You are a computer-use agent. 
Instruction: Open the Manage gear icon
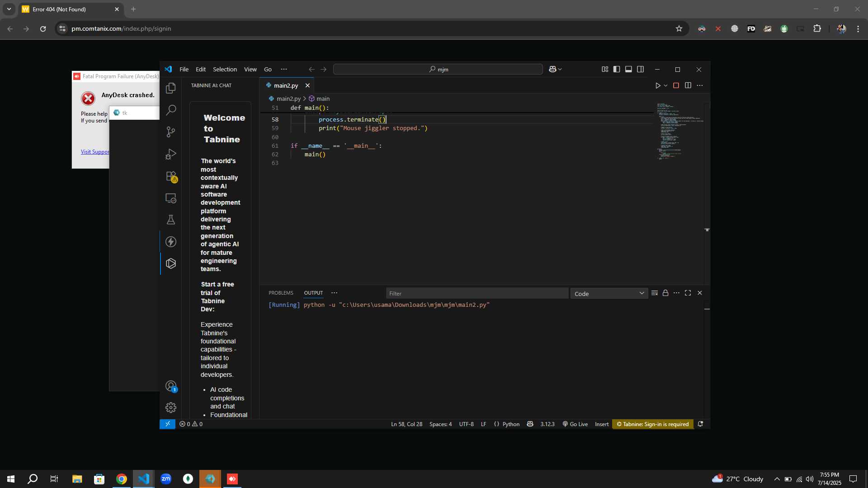[171, 408]
